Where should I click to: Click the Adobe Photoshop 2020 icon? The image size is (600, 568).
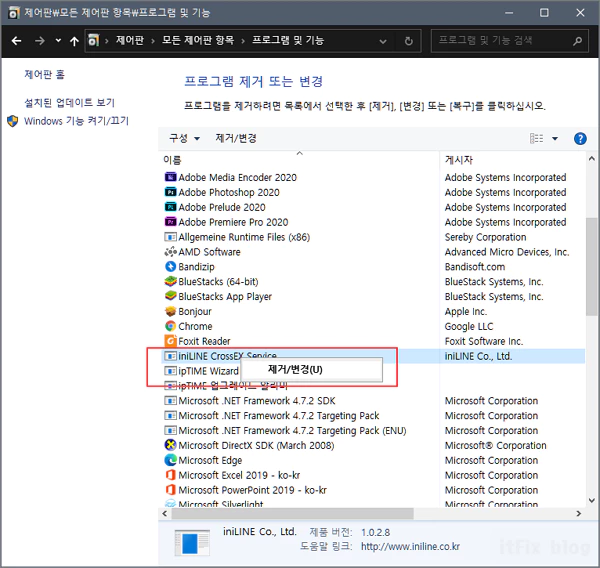click(x=170, y=192)
